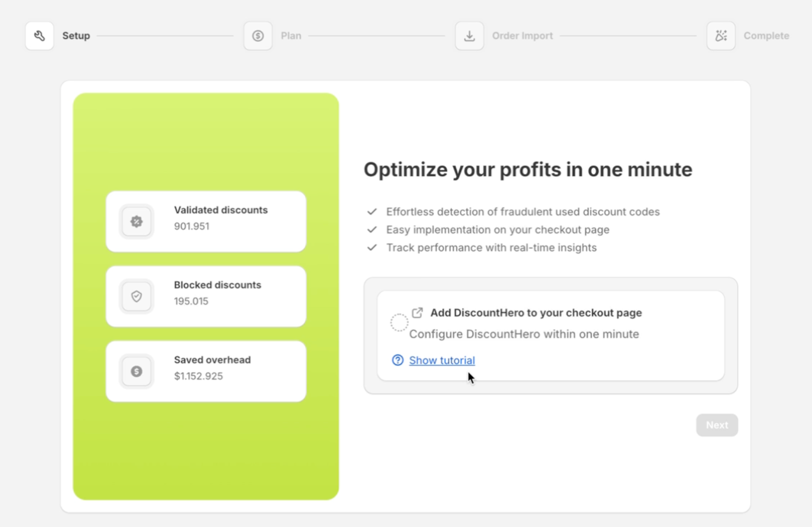Select the Setup step label
Screen dimensions: 812x527
click(76, 36)
